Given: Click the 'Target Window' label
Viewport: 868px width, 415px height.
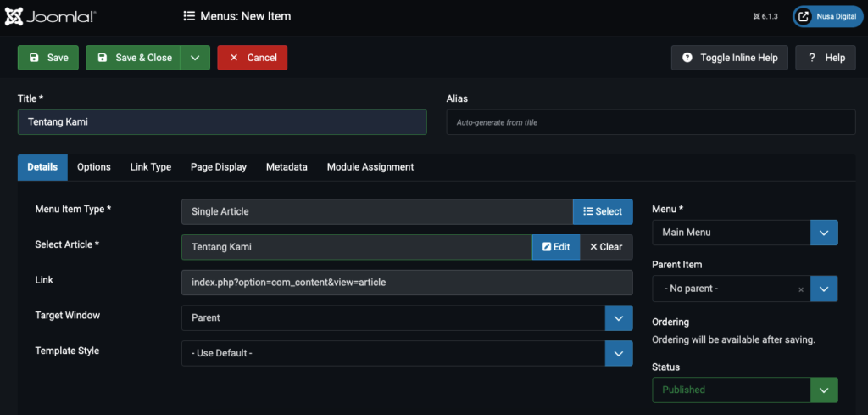Looking at the screenshot, I should [68, 315].
